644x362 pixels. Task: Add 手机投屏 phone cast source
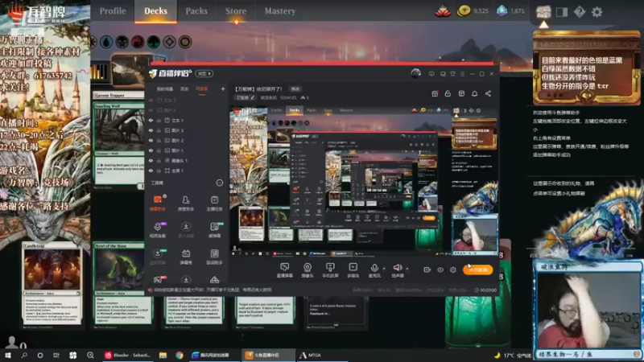pos(330,270)
